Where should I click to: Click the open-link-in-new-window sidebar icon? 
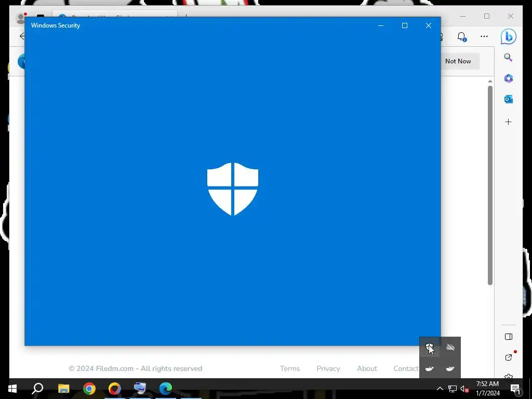coord(508,357)
